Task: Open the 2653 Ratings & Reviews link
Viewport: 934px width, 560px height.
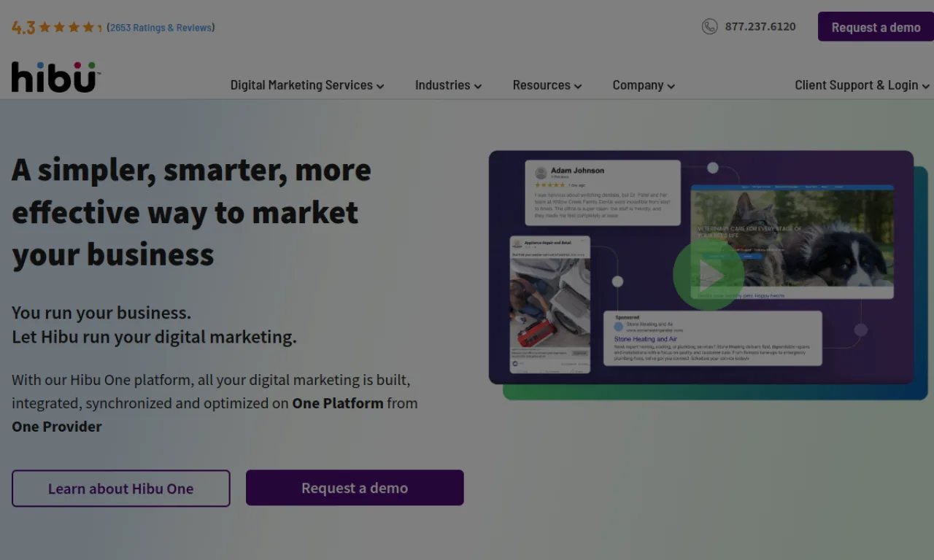Action: (x=161, y=28)
